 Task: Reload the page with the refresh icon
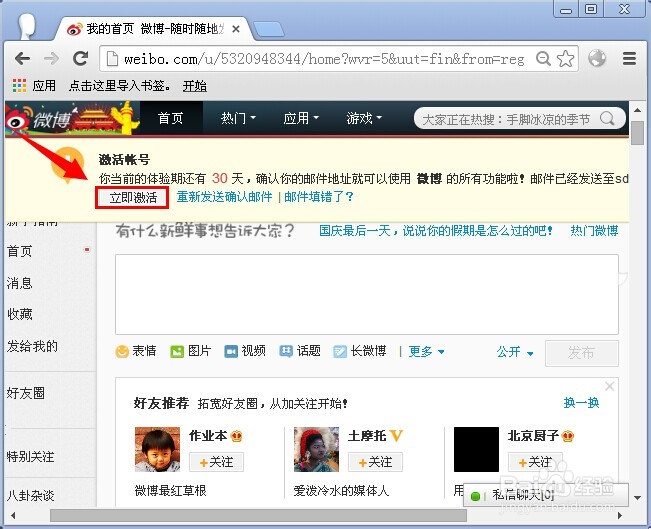pos(80,59)
